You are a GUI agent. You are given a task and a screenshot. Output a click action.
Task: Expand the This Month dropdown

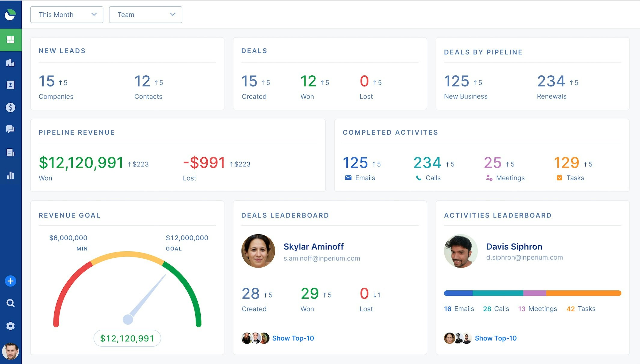click(x=67, y=15)
